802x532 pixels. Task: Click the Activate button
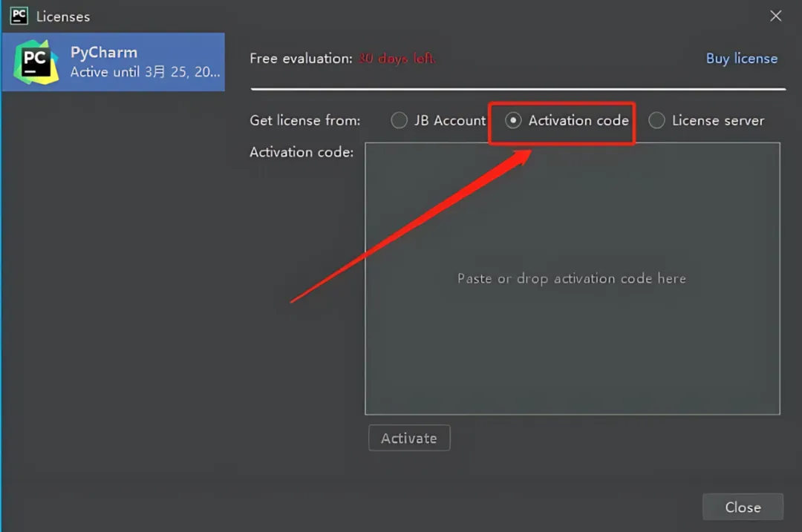pos(409,438)
